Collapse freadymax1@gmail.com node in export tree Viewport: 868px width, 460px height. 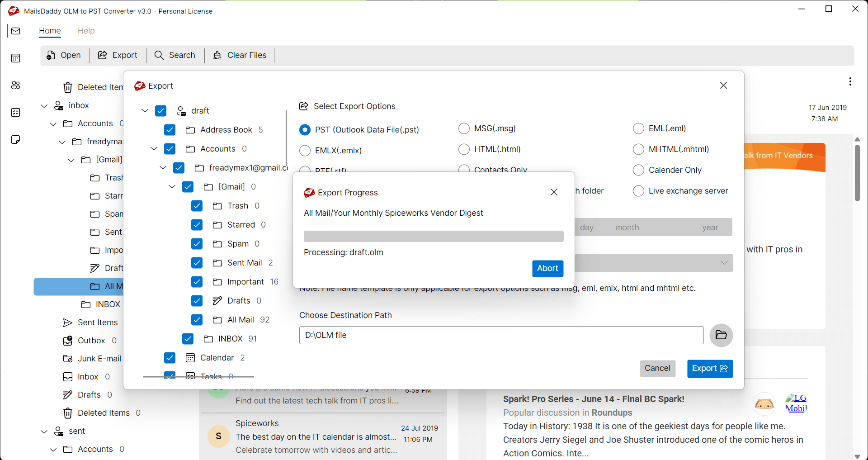pyautogui.click(x=163, y=168)
